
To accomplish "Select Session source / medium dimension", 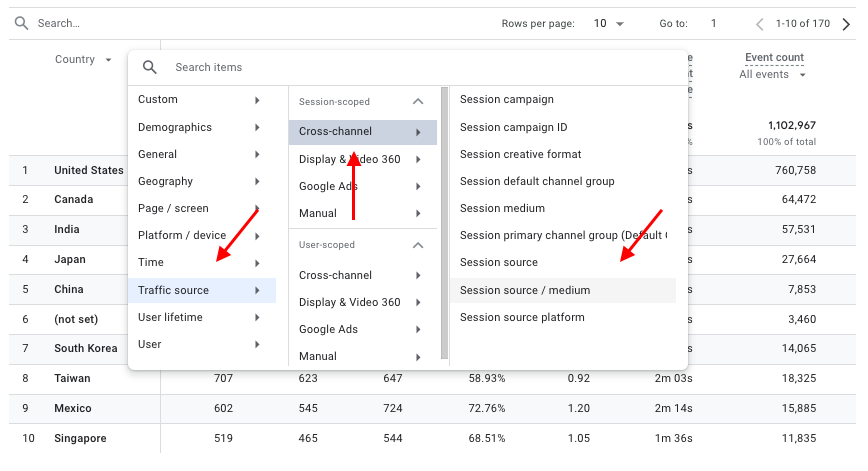I will 525,290.
